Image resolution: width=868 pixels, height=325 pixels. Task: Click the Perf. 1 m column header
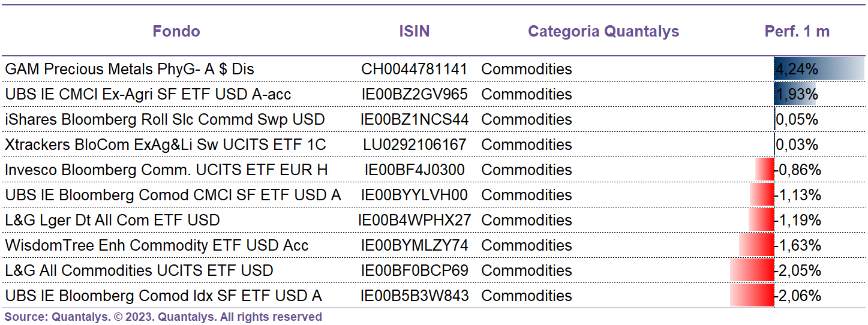click(797, 31)
